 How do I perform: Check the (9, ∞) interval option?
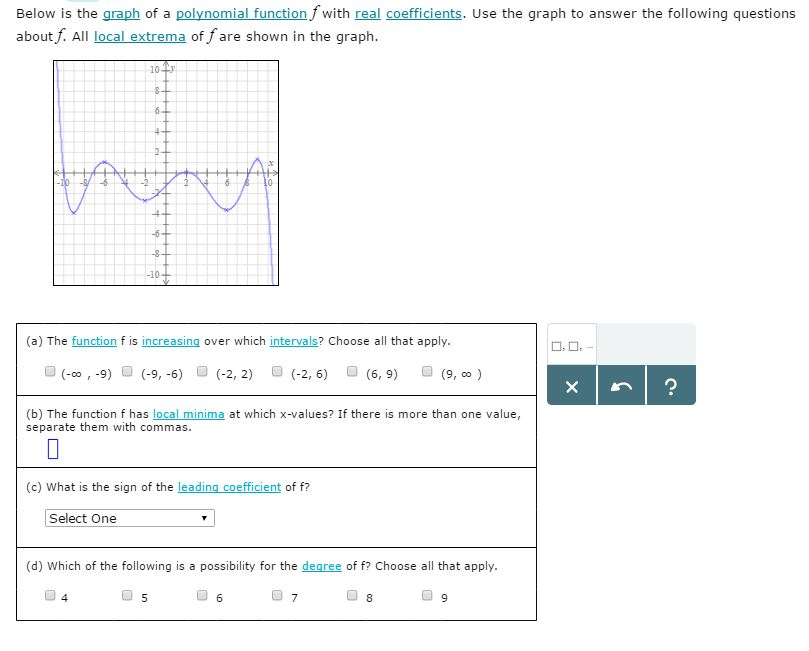(x=427, y=371)
